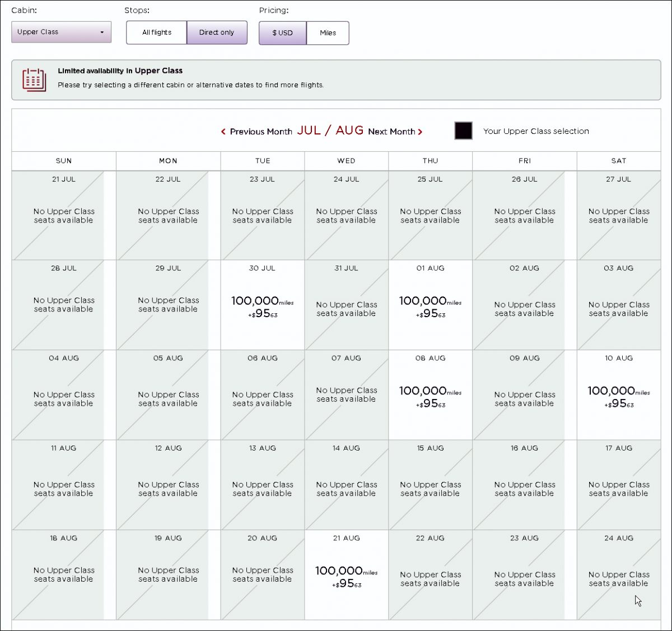The height and width of the screenshot is (631, 672).
Task: Select the 01 AUG available fare
Action: pos(430,305)
